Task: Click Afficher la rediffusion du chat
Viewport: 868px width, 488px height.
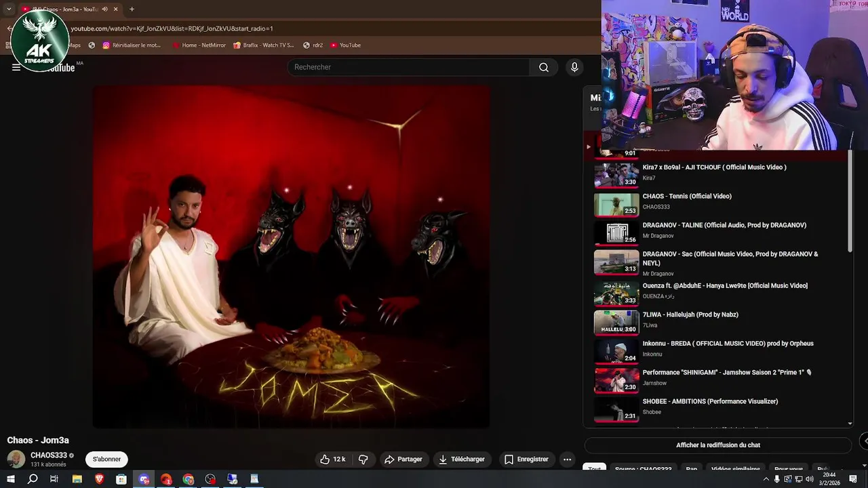Action: click(718, 445)
